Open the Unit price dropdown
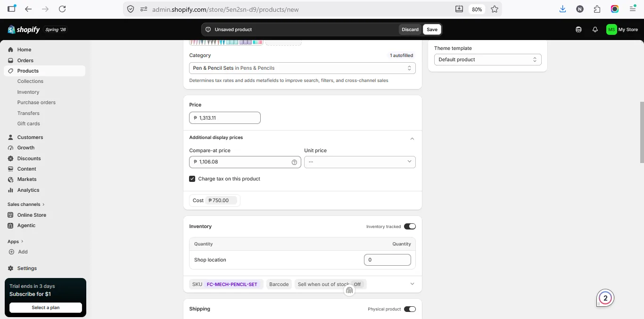Screen dimensions: 644x319 tap(360, 162)
